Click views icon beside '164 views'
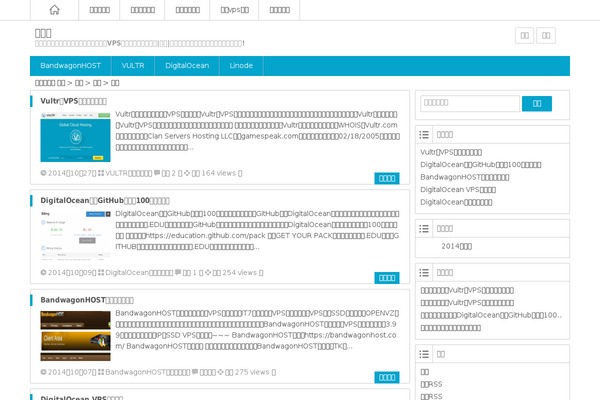This screenshot has height=400, width=600. coord(187,173)
